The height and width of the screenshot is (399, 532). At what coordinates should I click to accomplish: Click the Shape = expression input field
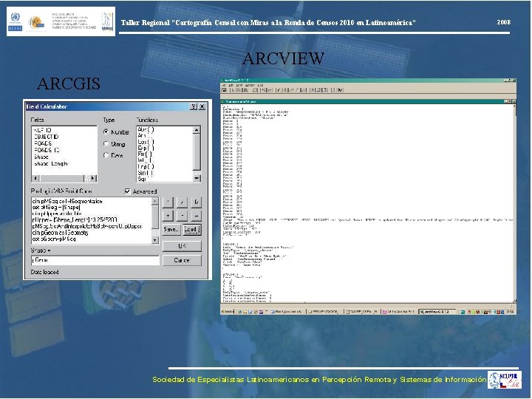95,260
